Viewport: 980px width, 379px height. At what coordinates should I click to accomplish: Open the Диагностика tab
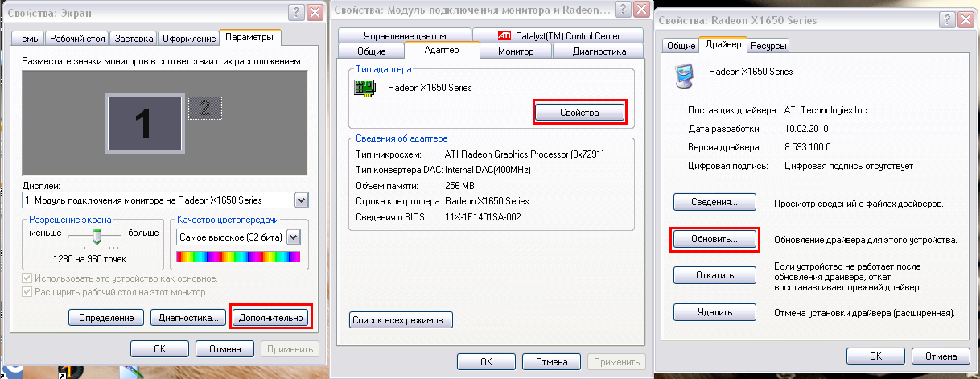pos(599,51)
